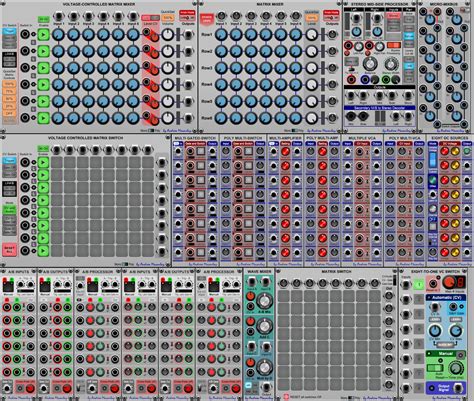The image size is (474, 401).
Task: Click the orange OFF button on VC Matrix Mixer
Action: 9,113
